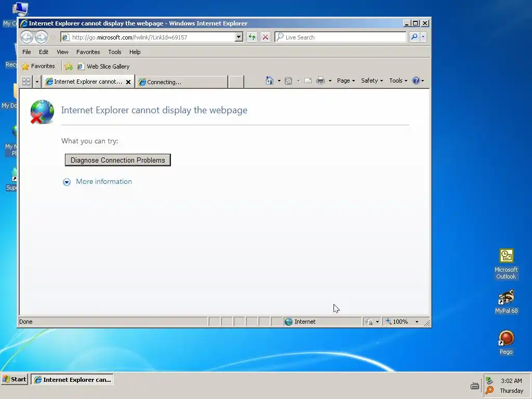Image resolution: width=532 pixels, height=399 pixels.
Task: Open the MyPal 68 desktop shortcut
Action: tap(506, 302)
